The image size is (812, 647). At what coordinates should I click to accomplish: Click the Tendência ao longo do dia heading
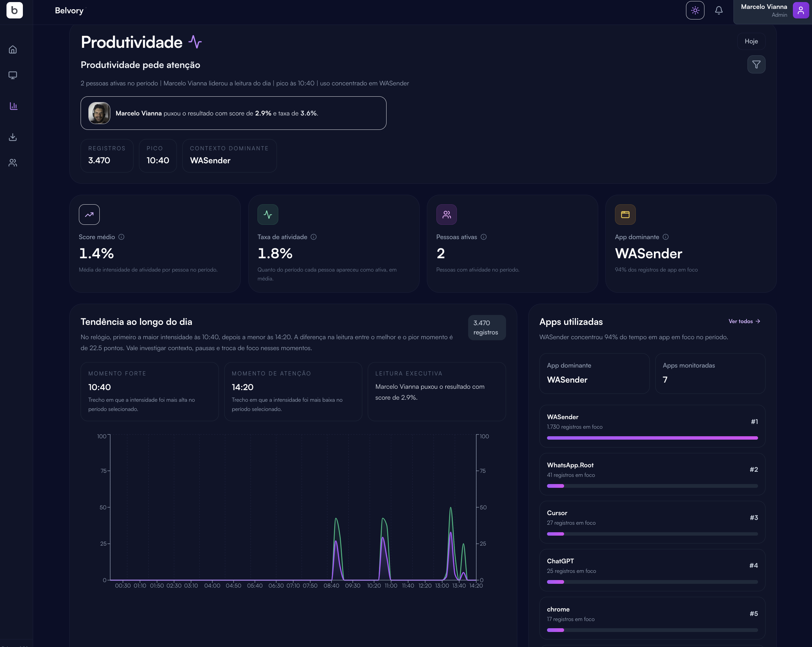(x=136, y=321)
